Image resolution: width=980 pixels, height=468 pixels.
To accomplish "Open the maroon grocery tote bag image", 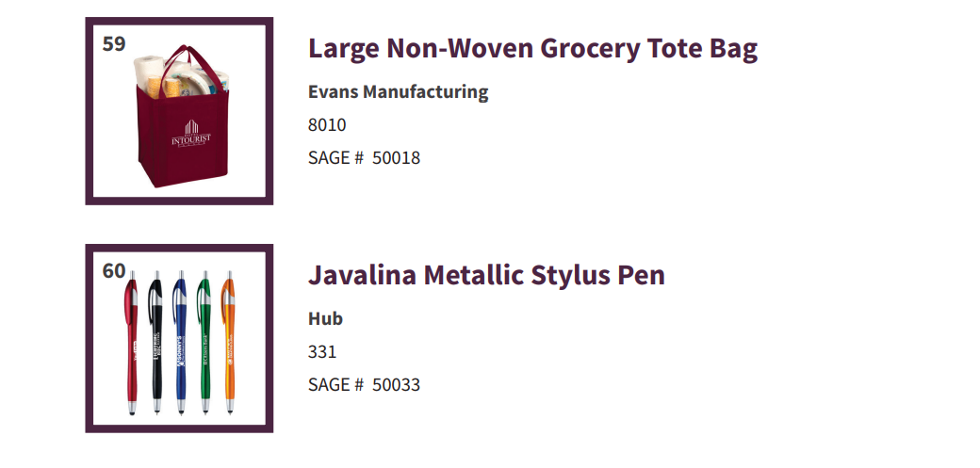I will 179,110.
